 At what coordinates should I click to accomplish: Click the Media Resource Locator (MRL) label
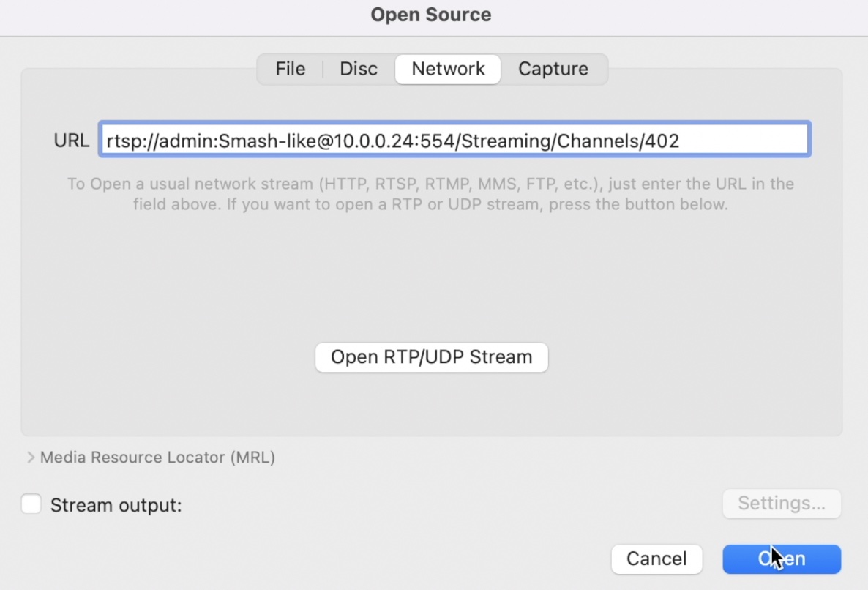coord(158,458)
